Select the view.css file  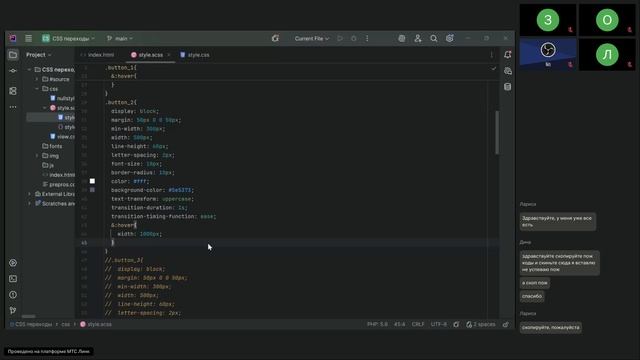click(62, 136)
